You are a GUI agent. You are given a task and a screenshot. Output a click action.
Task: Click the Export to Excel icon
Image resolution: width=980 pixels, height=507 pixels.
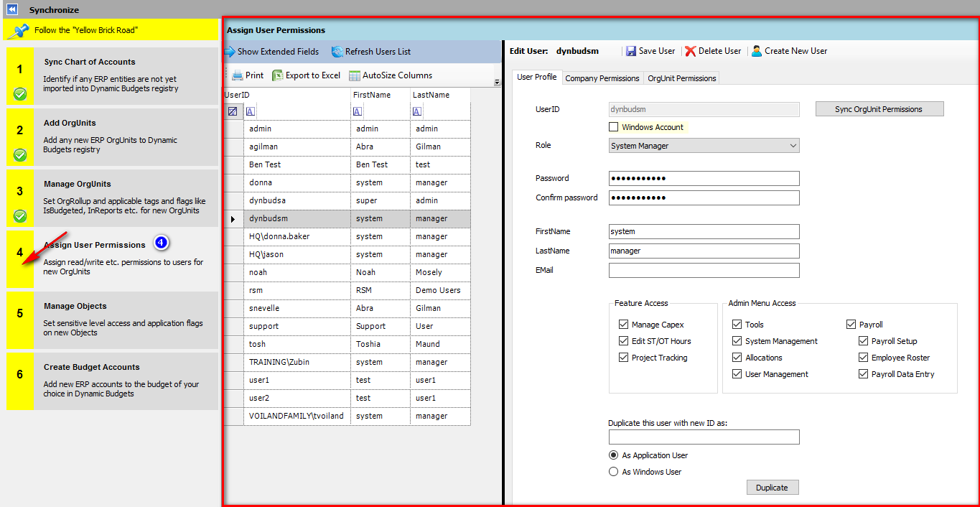277,75
